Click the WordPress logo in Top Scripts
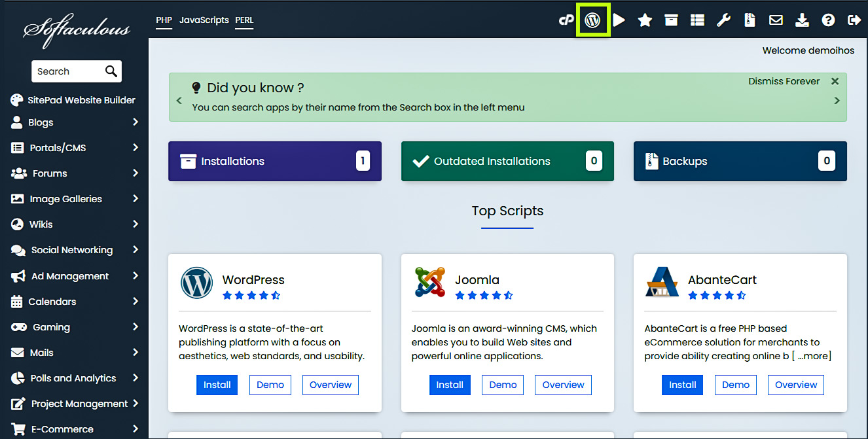The height and width of the screenshot is (439, 868). click(x=197, y=283)
